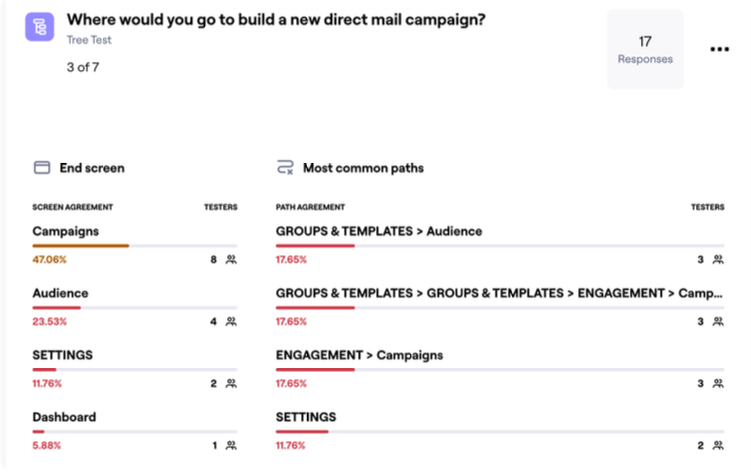Click the orange Campaigns agreement bar
Viewport: 751px width, 472px height.
click(x=80, y=245)
